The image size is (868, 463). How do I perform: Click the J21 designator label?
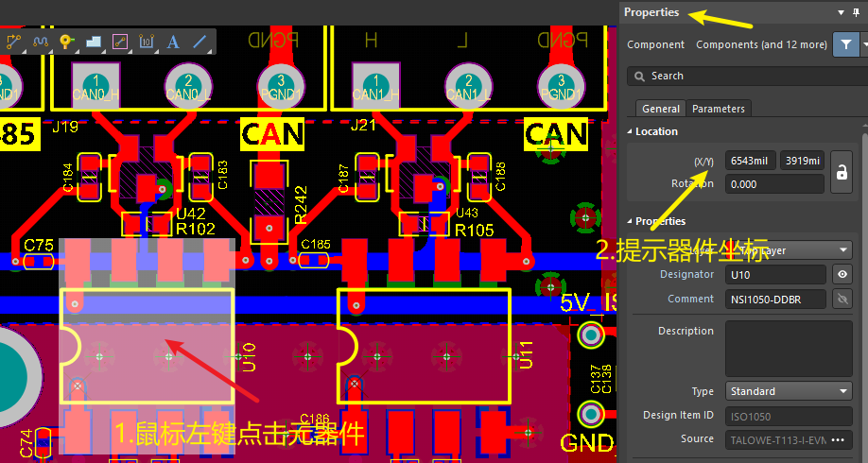363,125
